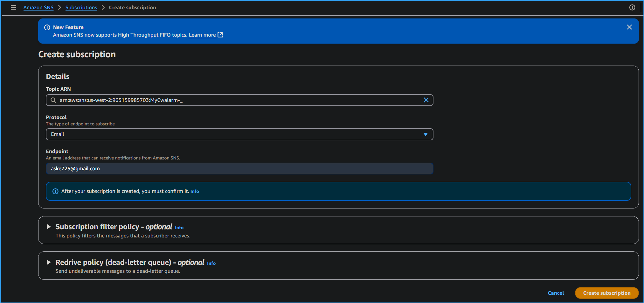The image size is (644, 303).
Task: Click the info icon in the New Feature banner
Action: 47,27
